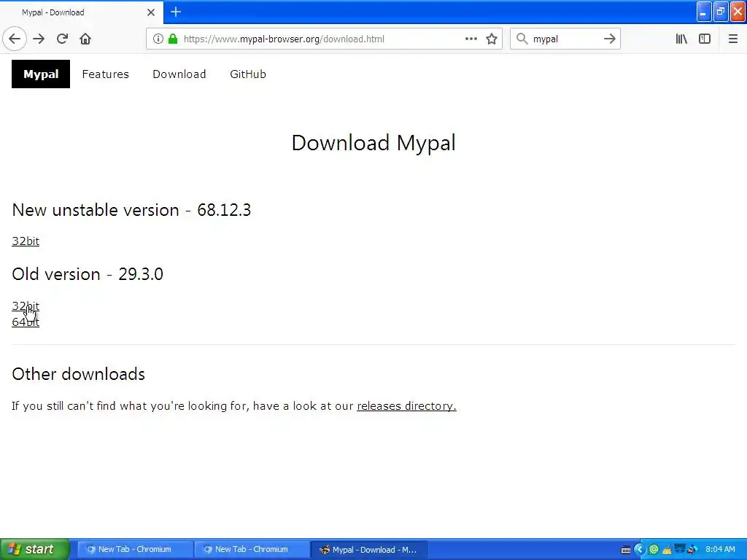
Task: Open the Windows start menu
Action: pyautogui.click(x=35, y=549)
